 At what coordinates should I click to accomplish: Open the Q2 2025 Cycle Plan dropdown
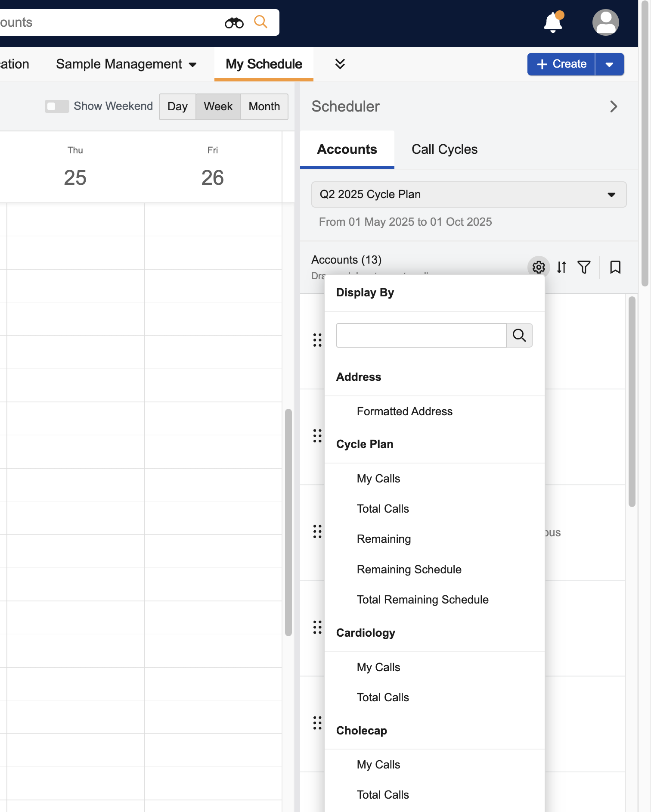click(x=468, y=195)
